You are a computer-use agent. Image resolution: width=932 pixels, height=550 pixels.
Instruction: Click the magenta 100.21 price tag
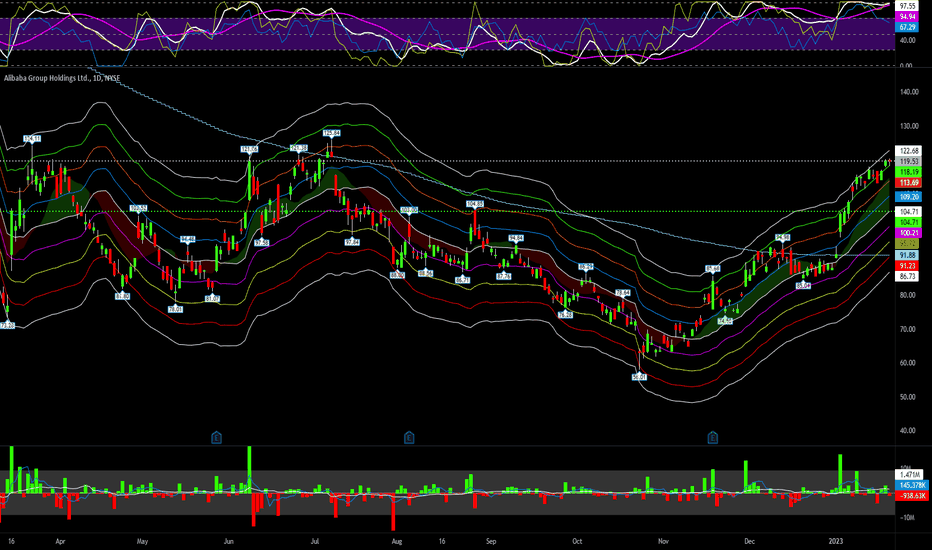click(x=909, y=233)
